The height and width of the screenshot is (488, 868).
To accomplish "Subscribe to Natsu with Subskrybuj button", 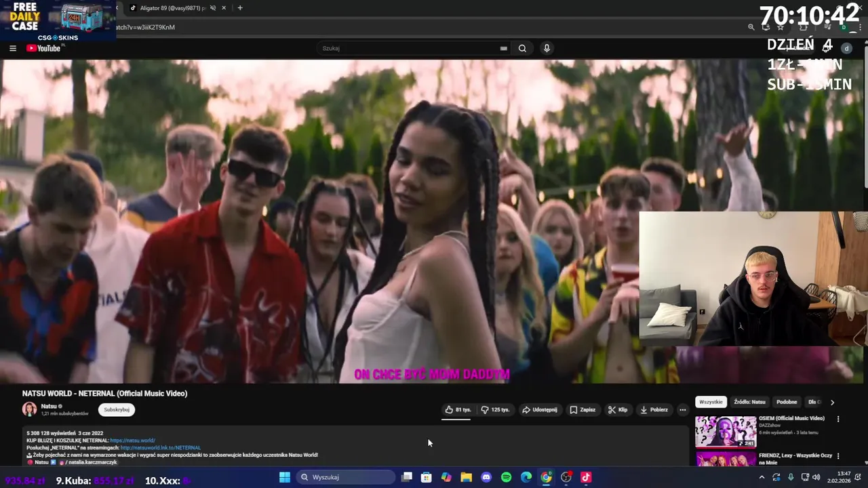I will click(117, 409).
